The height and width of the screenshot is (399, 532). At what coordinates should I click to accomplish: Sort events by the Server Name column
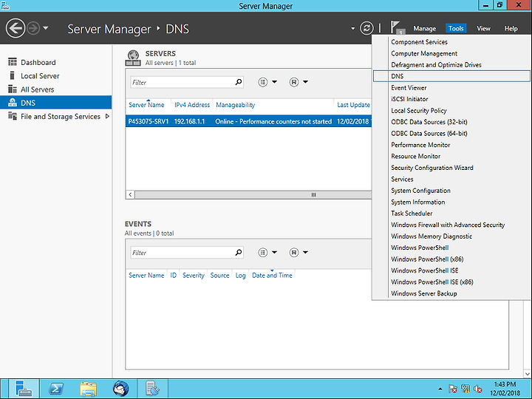click(146, 275)
